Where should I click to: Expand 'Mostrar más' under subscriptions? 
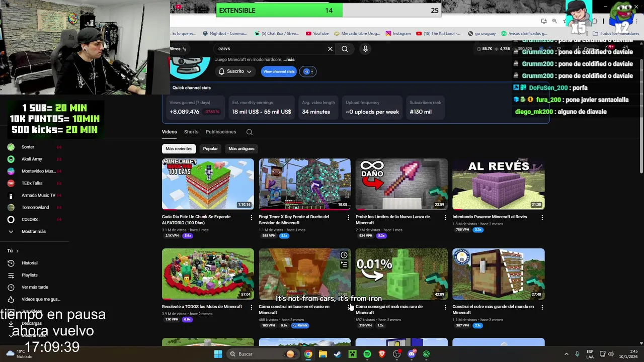[x=35, y=231]
